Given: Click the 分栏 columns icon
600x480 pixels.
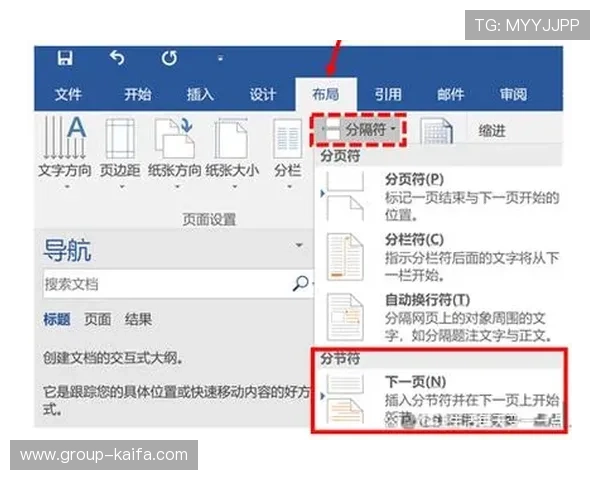Looking at the screenshot, I should point(288,139).
